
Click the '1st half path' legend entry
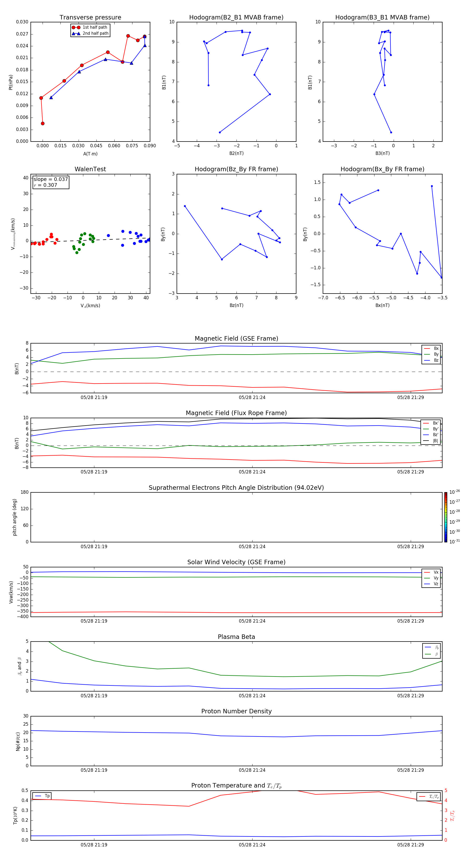[x=90, y=27]
